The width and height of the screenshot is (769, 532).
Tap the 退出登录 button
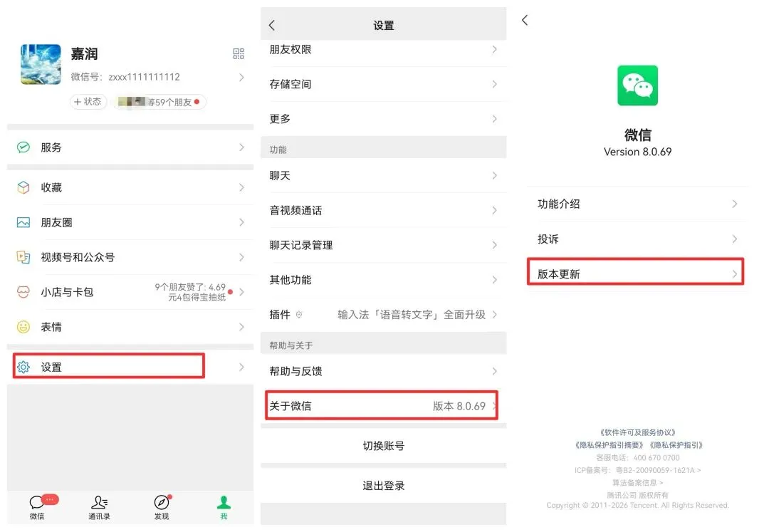[x=384, y=486]
